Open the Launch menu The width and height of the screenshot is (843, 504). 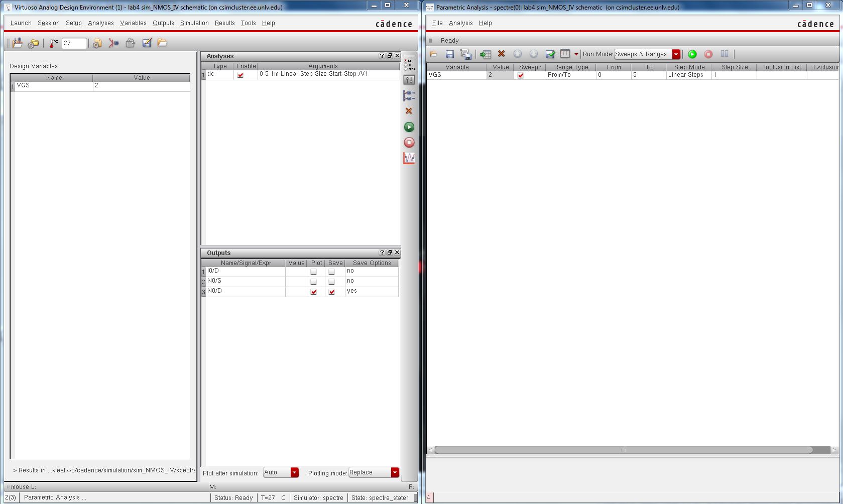coord(21,23)
